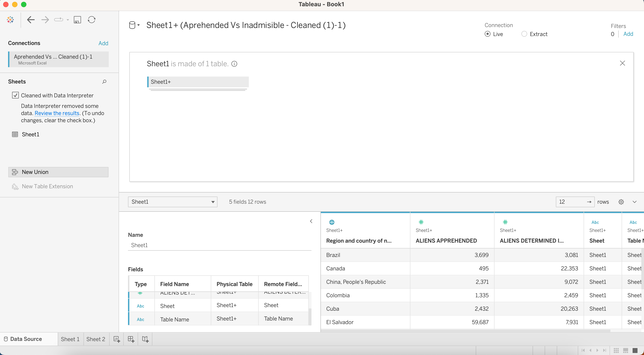The image size is (644, 355).
Task: Open the Review the results link
Action: pos(57,113)
